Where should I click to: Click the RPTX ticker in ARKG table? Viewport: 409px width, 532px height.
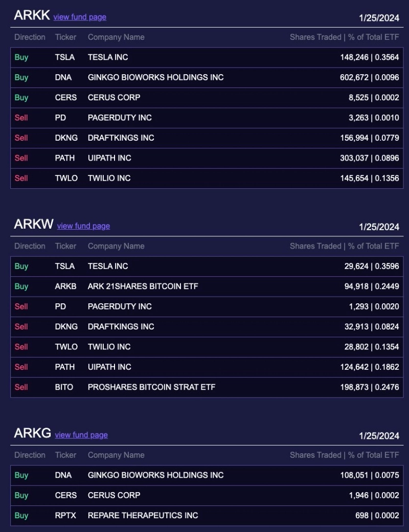pos(65,515)
